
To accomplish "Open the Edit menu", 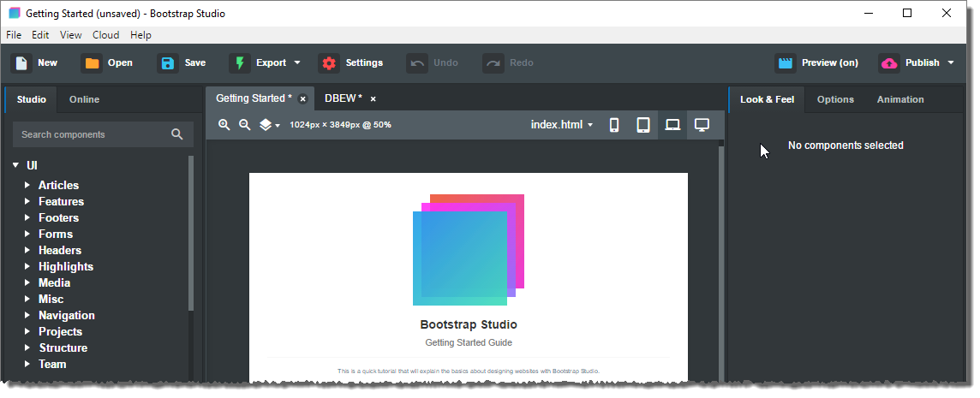I will tap(40, 35).
